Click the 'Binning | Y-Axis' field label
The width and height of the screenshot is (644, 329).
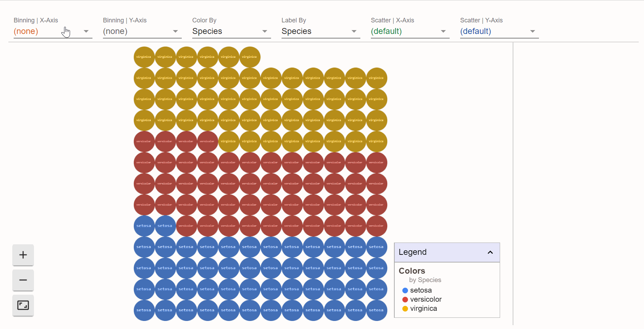(125, 20)
